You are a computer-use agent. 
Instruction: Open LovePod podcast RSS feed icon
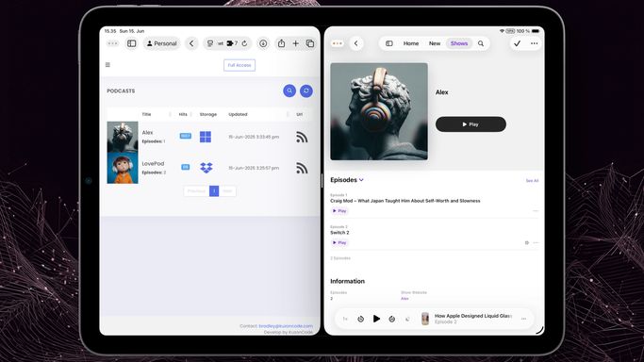[x=302, y=168]
